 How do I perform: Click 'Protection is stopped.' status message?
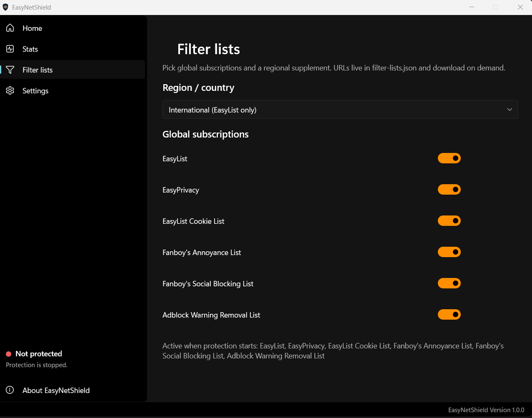click(37, 365)
